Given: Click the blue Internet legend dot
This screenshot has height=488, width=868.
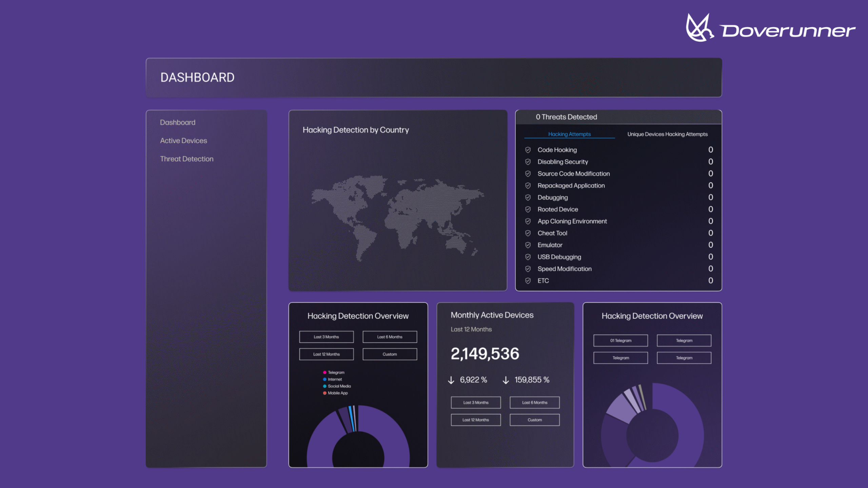Looking at the screenshot, I should [x=324, y=379].
